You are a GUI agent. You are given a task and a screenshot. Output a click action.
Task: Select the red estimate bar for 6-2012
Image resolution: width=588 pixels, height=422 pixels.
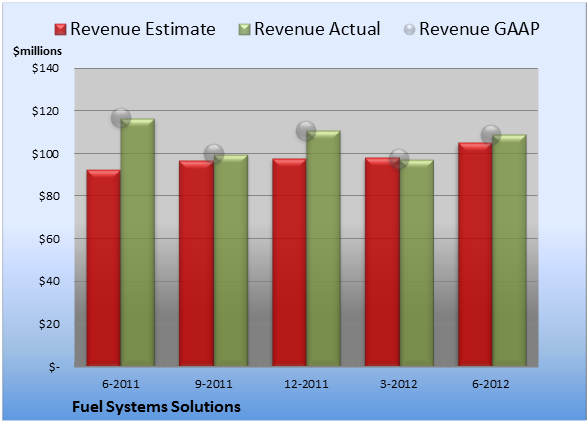[475, 254]
